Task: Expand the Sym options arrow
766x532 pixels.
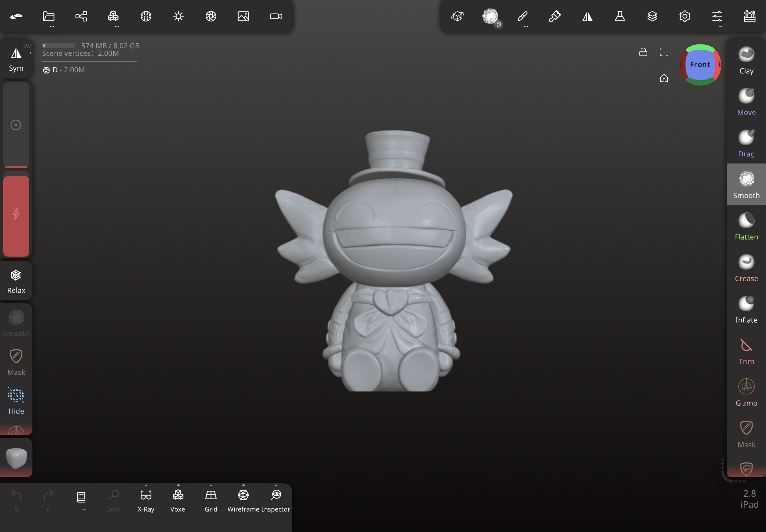Action: (x=30, y=53)
